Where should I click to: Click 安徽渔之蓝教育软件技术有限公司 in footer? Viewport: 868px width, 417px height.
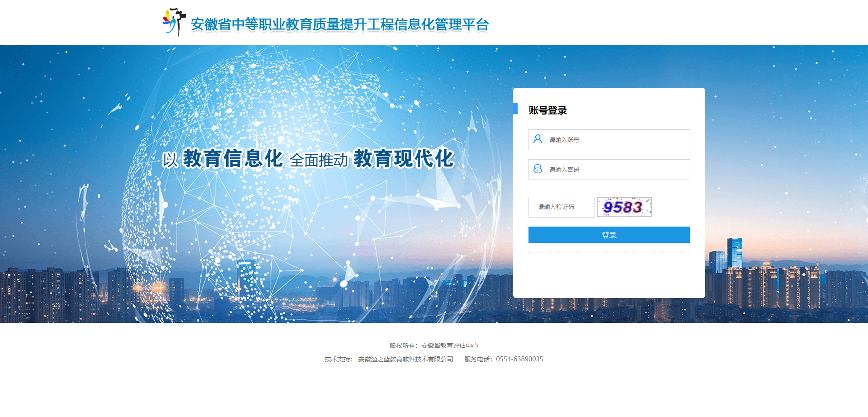coord(406,359)
